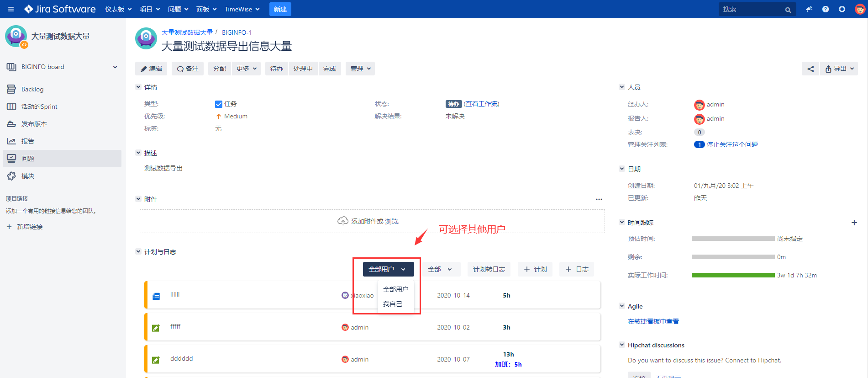Collapse the 详情 section

click(138, 87)
